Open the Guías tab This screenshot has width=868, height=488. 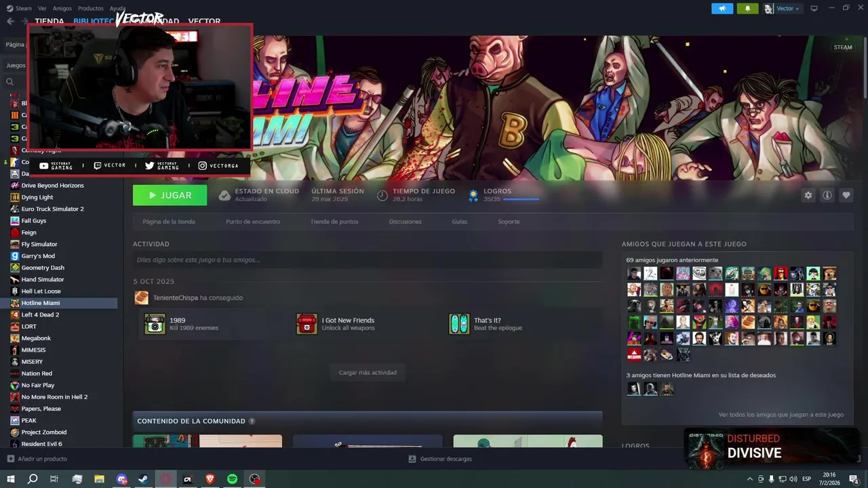coord(460,222)
